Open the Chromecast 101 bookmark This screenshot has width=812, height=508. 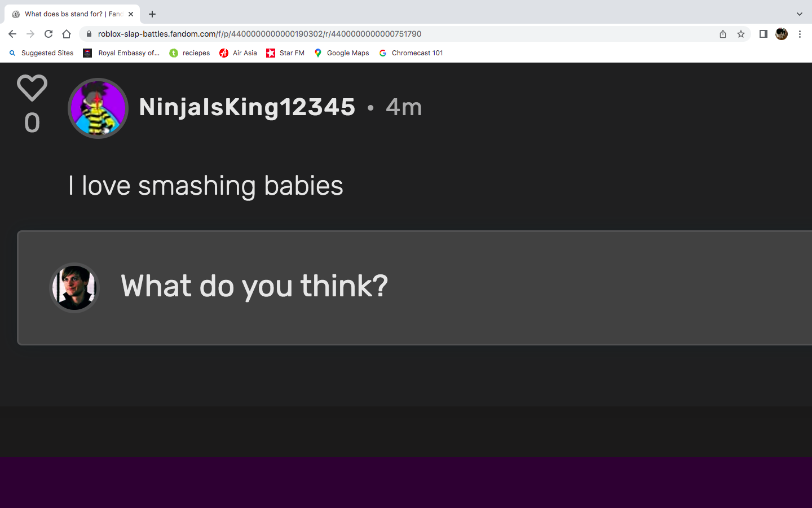(x=411, y=53)
